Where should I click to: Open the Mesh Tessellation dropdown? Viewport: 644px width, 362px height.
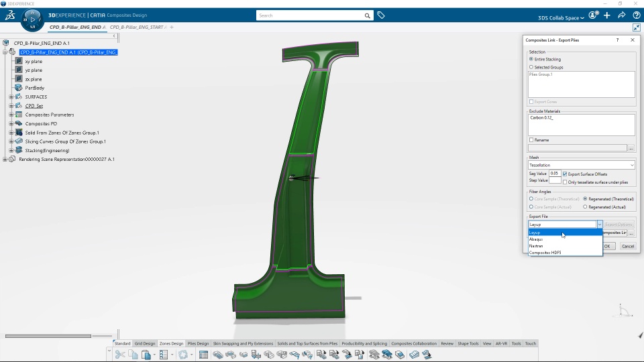(581, 165)
